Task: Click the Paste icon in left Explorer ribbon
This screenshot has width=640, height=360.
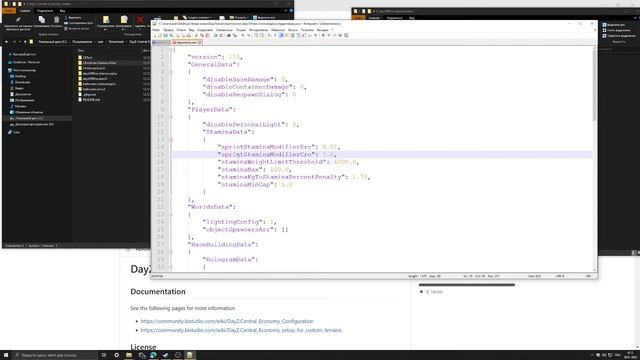Action: (56, 20)
